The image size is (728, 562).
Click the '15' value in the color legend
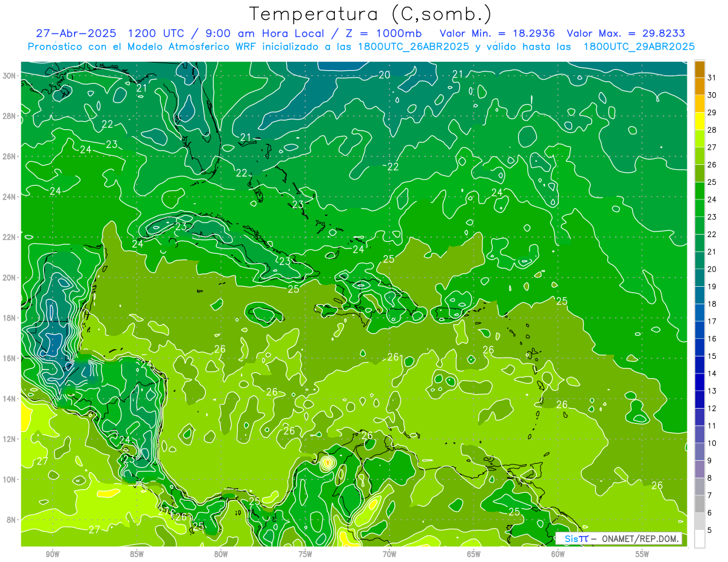click(x=712, y=356)
